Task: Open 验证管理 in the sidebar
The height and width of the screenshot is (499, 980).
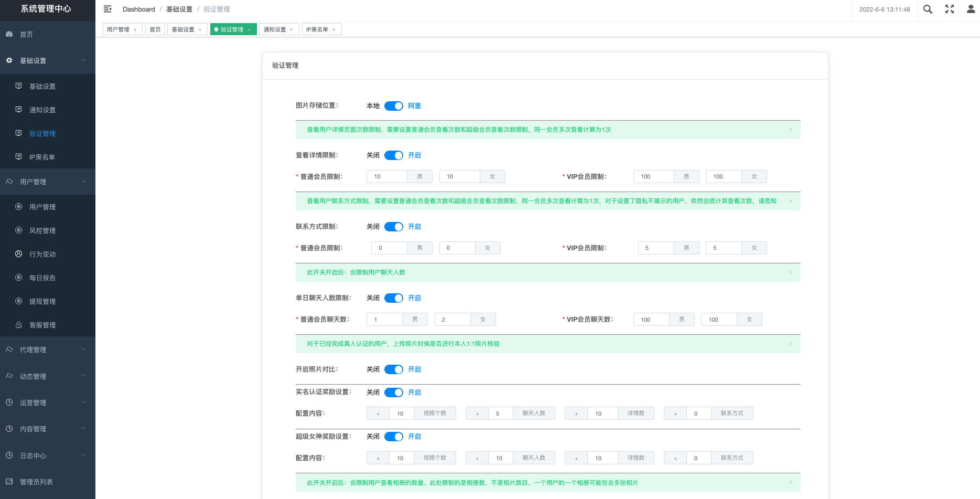Action: [48, 133]
